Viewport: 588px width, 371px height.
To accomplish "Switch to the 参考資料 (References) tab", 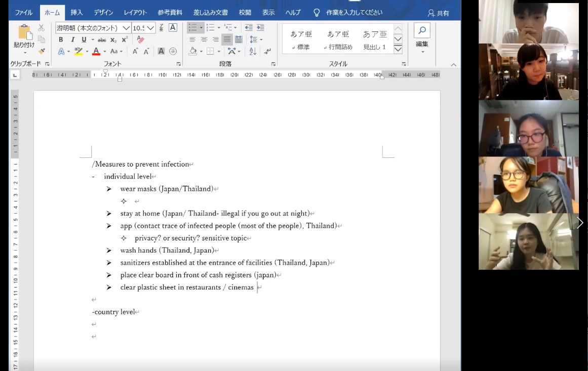I will pyautogui.click(x=170, y=13).
